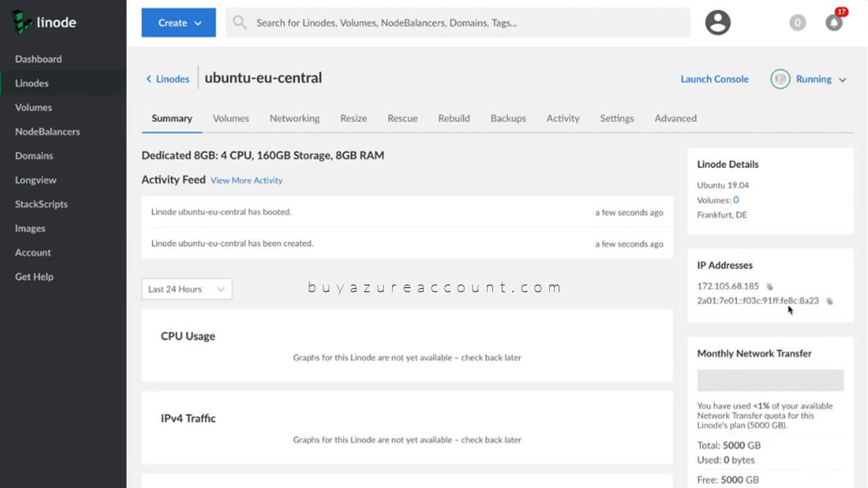Click the Frankfurt, DE location text
Viewport: 868px width, 488px height.
coord(722,215)
